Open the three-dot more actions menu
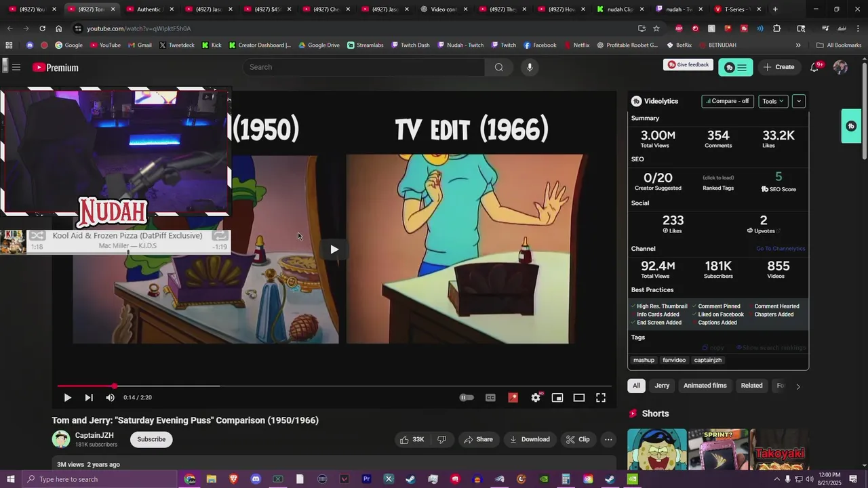This screenshot has width=868, height=488. (608, 439)
